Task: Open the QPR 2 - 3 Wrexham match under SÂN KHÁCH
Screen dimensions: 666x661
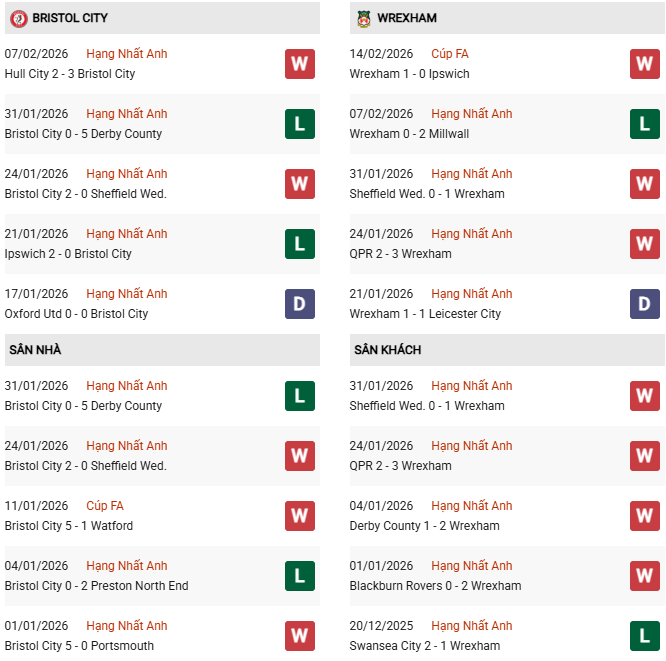Action: [x=400, y=466]
